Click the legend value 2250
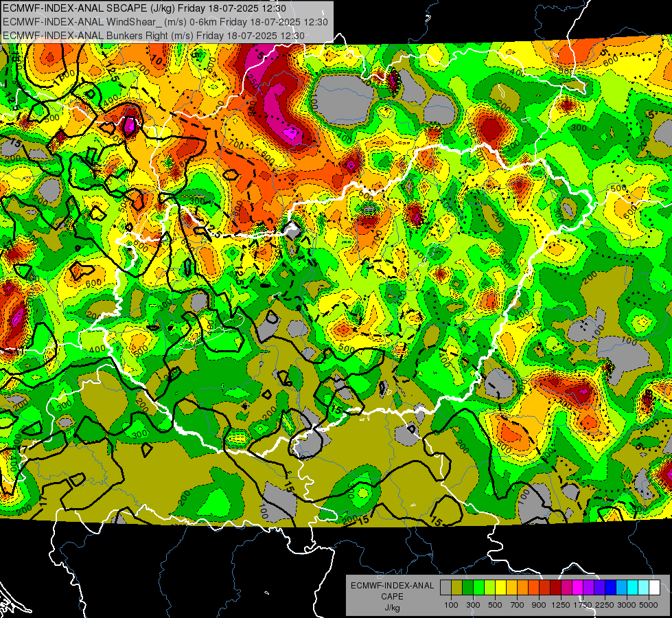 605,605
